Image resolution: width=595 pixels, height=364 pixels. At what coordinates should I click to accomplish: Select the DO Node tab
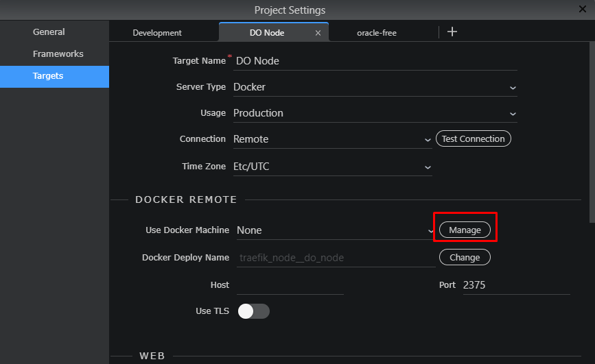(x=267, y=33)
